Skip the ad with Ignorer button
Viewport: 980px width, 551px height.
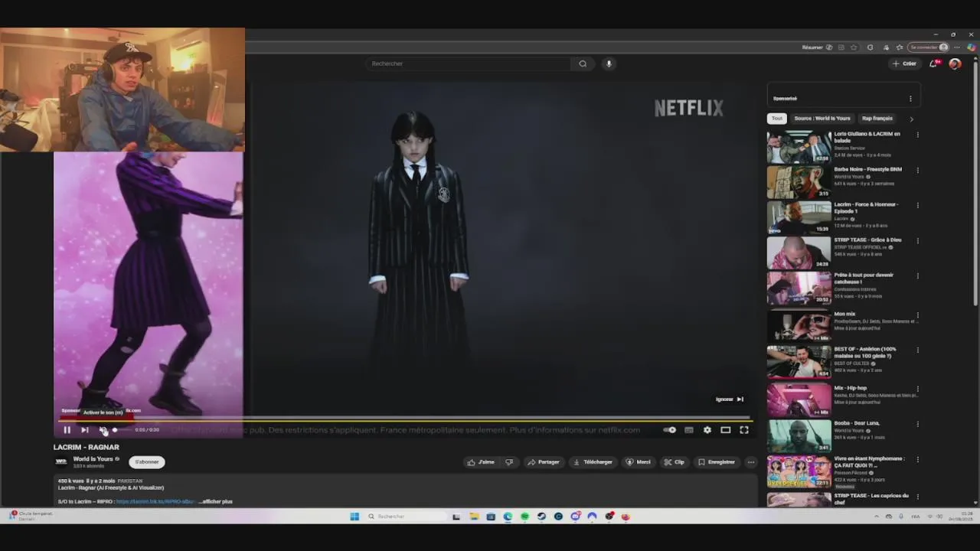730,399
